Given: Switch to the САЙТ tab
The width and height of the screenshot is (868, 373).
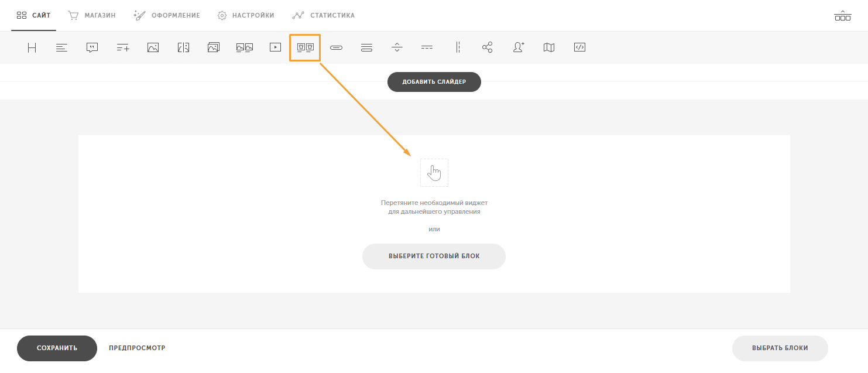Looking at the screenshot, I should pos(33,15).
